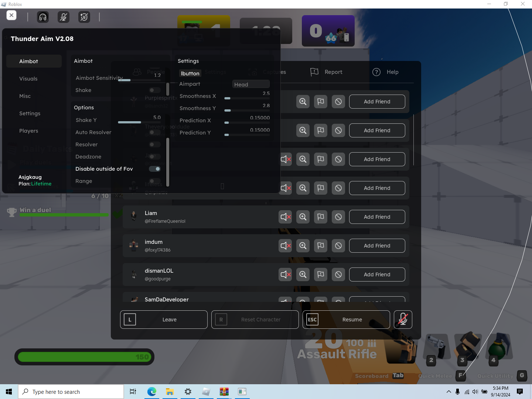Block imdum with the block icon
Viewport: 532px width, 399px height.
tap(338, 246)
